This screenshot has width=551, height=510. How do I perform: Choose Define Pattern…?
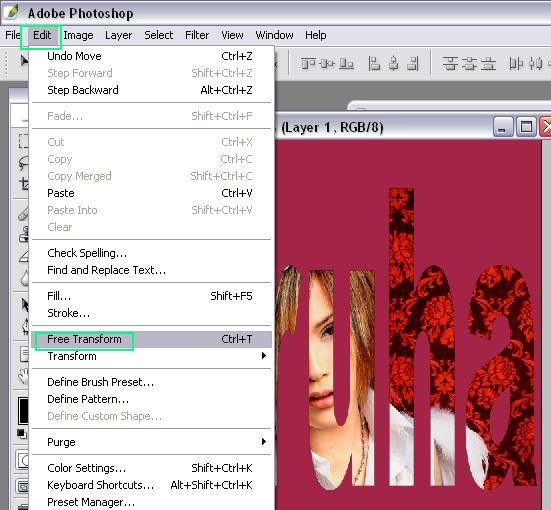point(151,399)
